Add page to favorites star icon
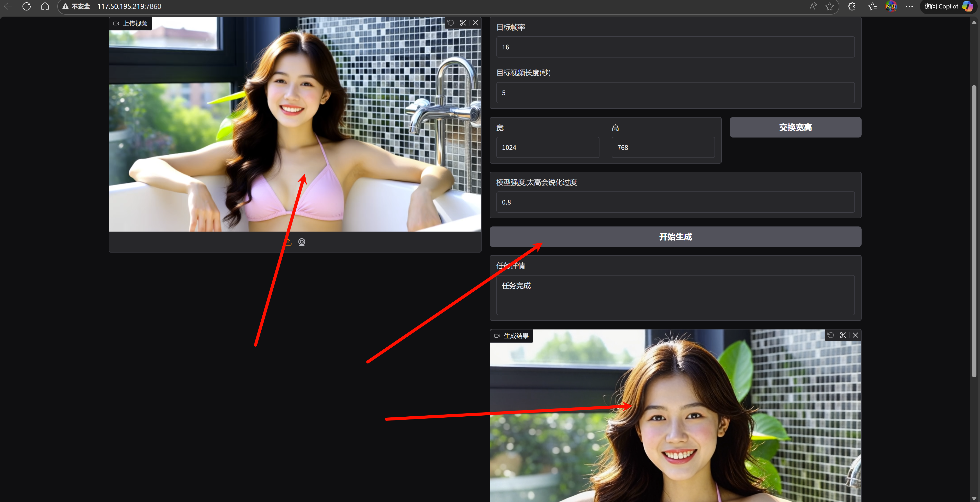Screen dimensions: 980x502 830,6
